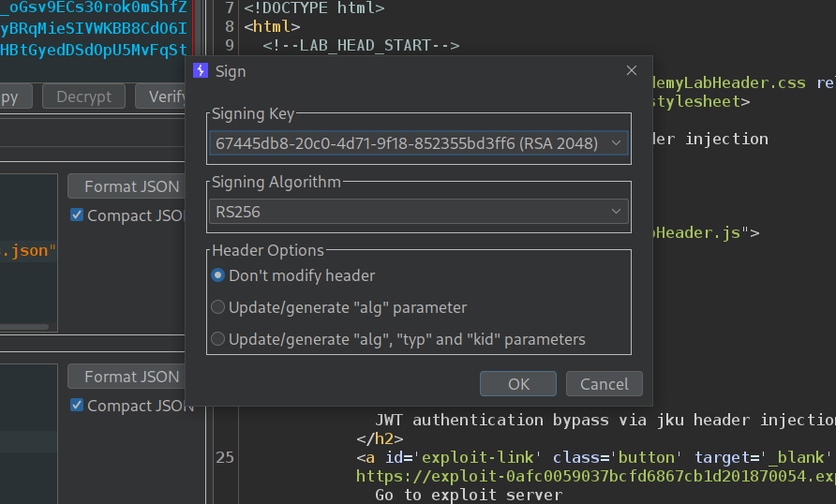Choose Update/generate "alg" parameter option
This screenshot has height=504, width=836.
218,307
